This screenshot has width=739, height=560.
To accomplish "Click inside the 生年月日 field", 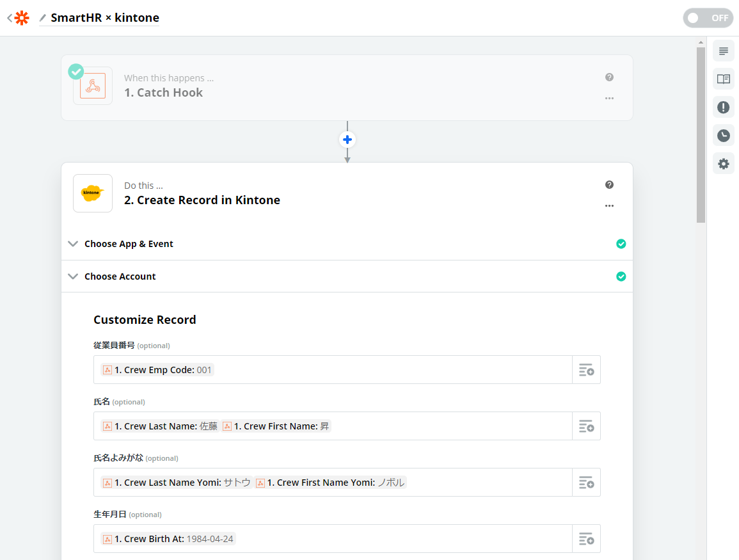I will click(x=333, y=539).
